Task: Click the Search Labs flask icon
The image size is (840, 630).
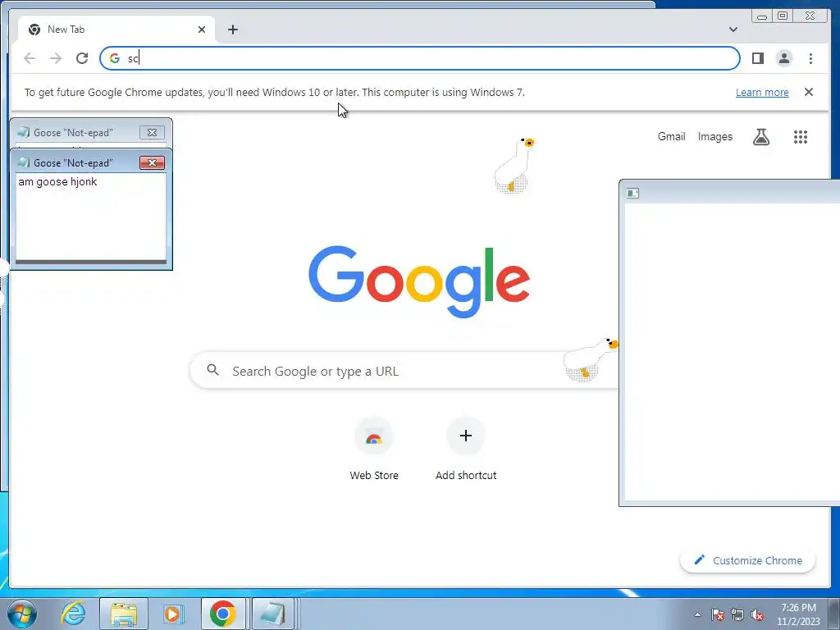Action: 760,137
